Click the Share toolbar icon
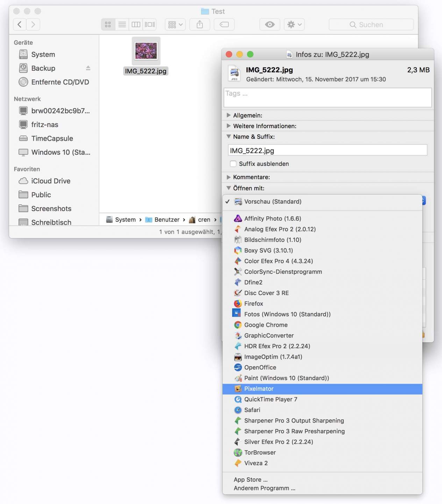The height and width of the screenshot is (504, 442). pyautogui.click(x=200, y=24)
